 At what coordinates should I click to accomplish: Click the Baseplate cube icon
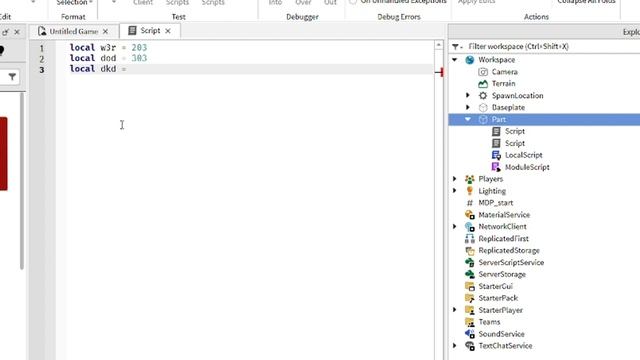click(483, 107)
